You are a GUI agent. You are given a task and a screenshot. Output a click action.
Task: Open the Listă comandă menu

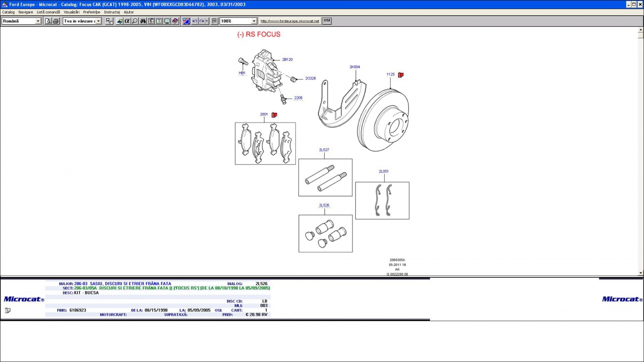(x=48, y=12)
